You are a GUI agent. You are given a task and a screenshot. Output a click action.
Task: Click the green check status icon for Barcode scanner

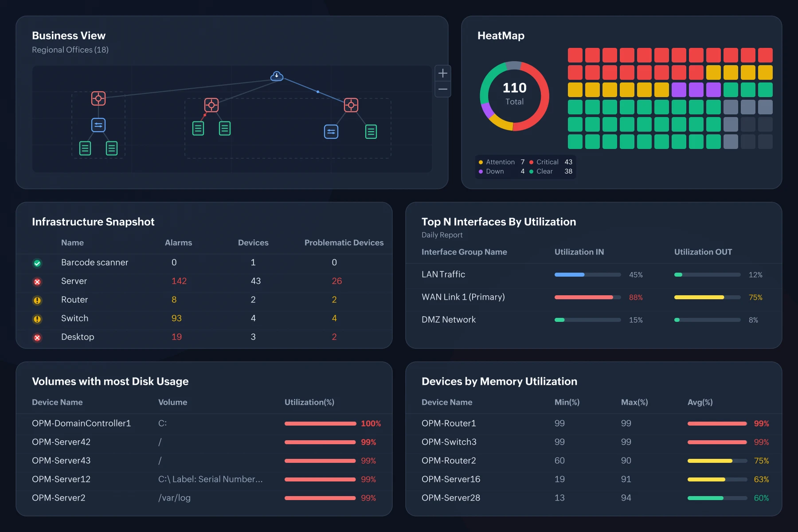point(37,263)
